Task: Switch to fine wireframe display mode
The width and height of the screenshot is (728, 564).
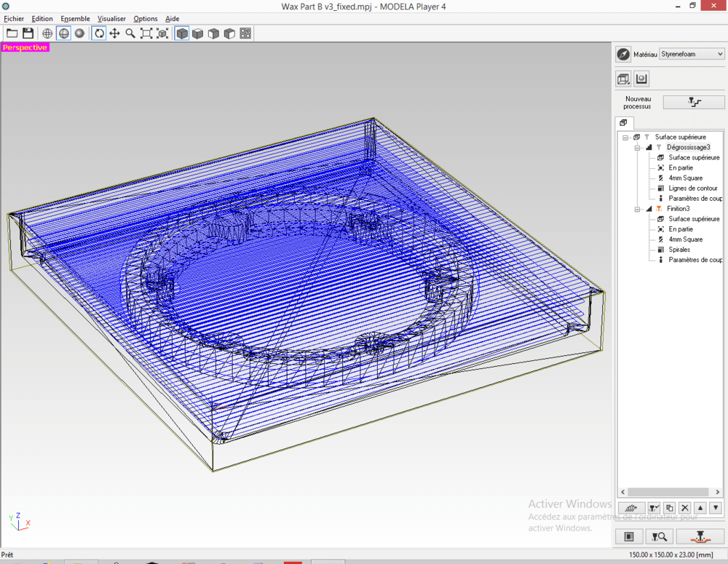Action: tap(47, 33)
